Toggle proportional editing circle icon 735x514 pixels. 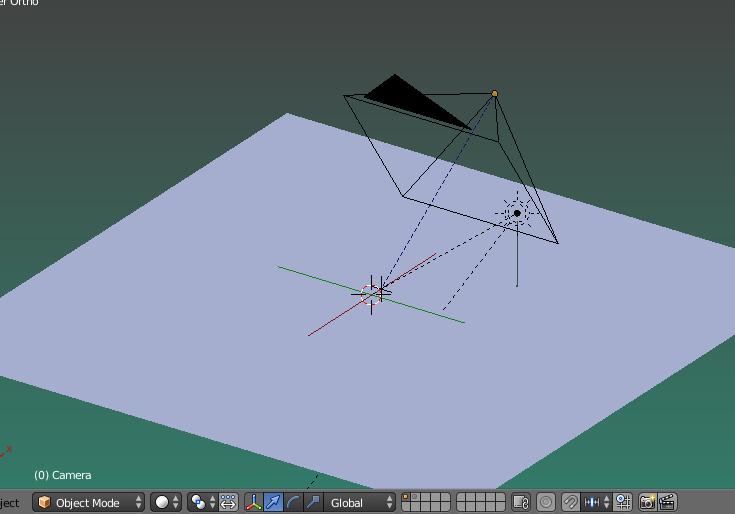(546, 502)
